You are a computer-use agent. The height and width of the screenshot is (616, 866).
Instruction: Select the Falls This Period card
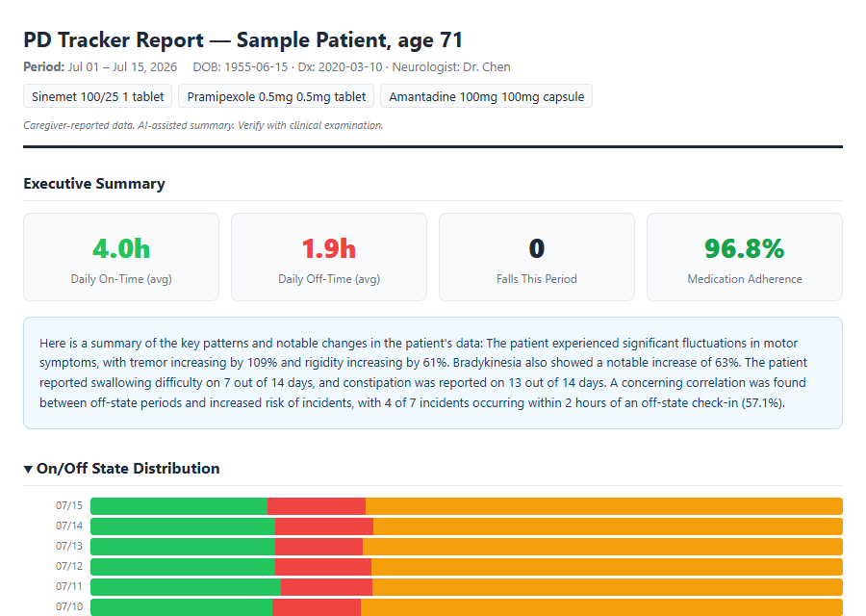click(x=536, y=257)
